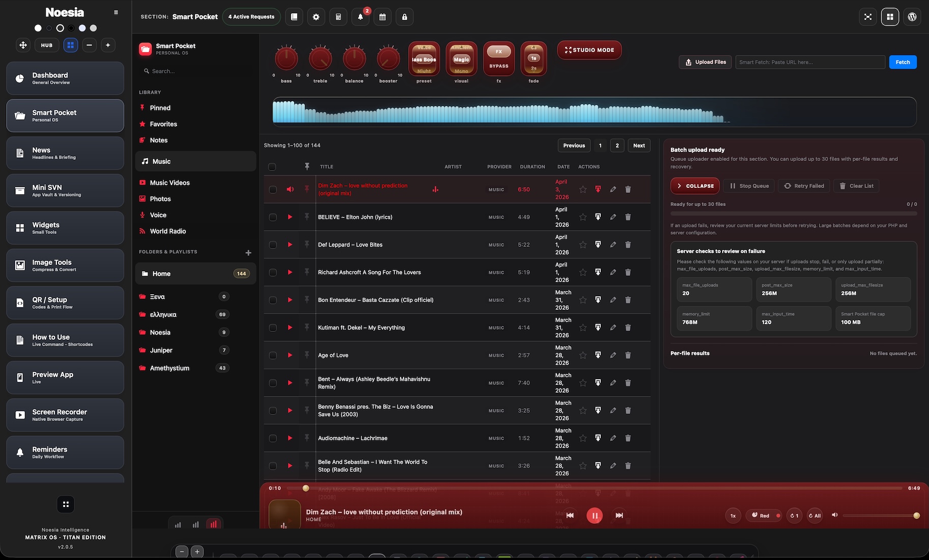
Task: Download the Kutiman ft. Dekel – My Everything track
Action: point(598,328)
